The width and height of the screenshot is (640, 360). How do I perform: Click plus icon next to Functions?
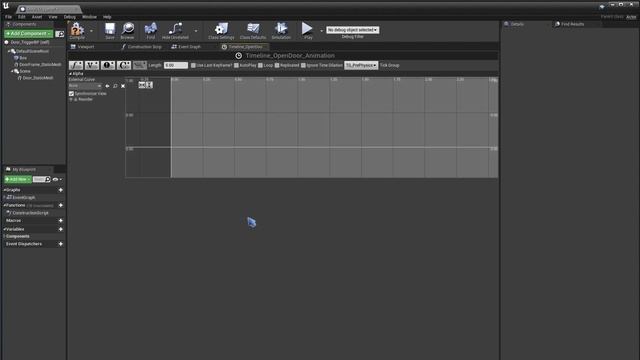[x=61, y=205]
